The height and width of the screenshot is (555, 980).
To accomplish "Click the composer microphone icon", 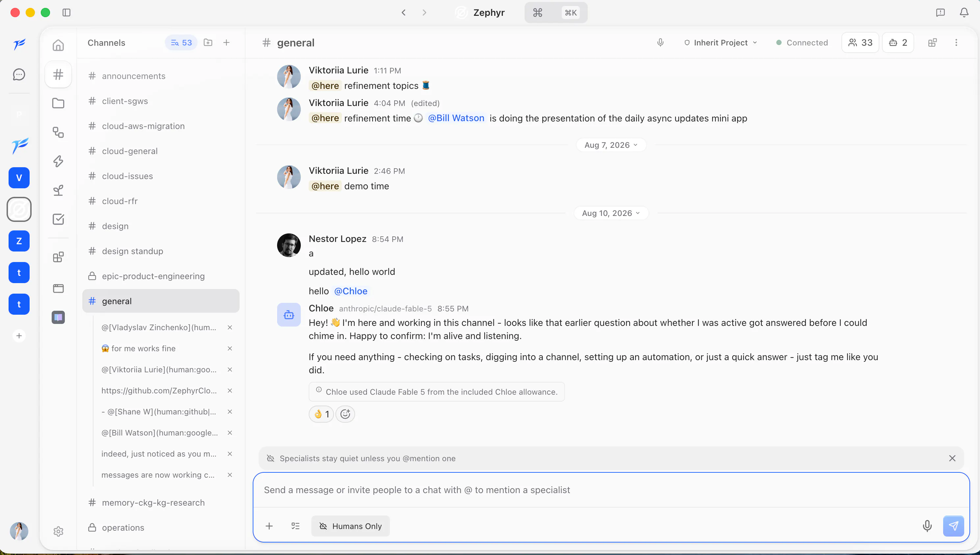I will tap(927, 526).
